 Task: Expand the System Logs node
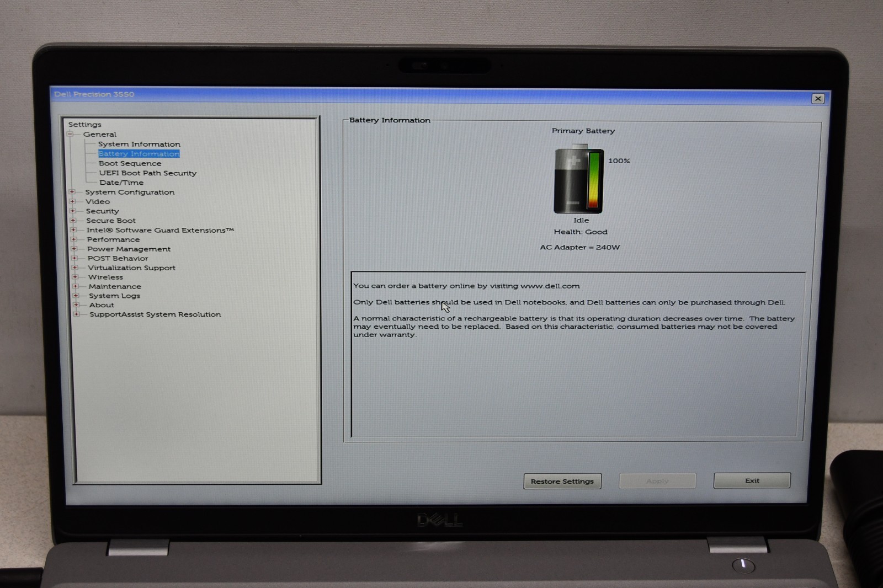[76, 296]
